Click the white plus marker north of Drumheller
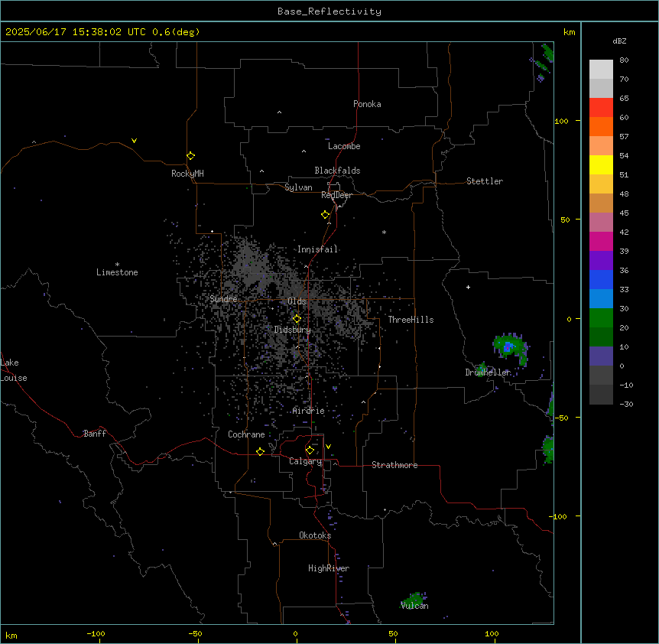This screenshot has width=659, height=644. [x=468, y=287]
